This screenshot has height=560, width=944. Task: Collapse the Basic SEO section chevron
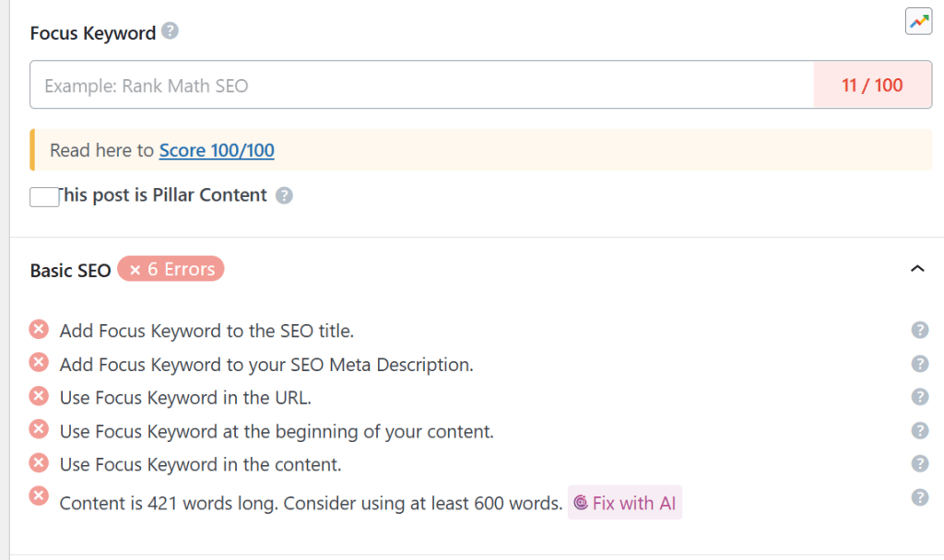pos(916,269)
